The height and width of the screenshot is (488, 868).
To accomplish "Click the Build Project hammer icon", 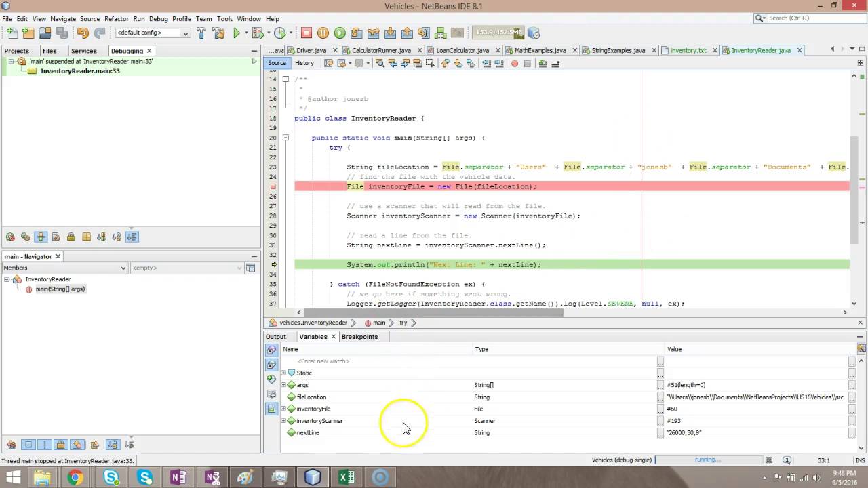I will pyautogui.click(x=201, y=33).
